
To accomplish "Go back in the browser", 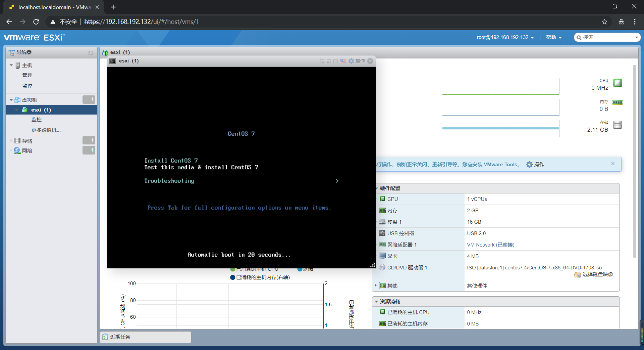I will click(x=9, y=22).
